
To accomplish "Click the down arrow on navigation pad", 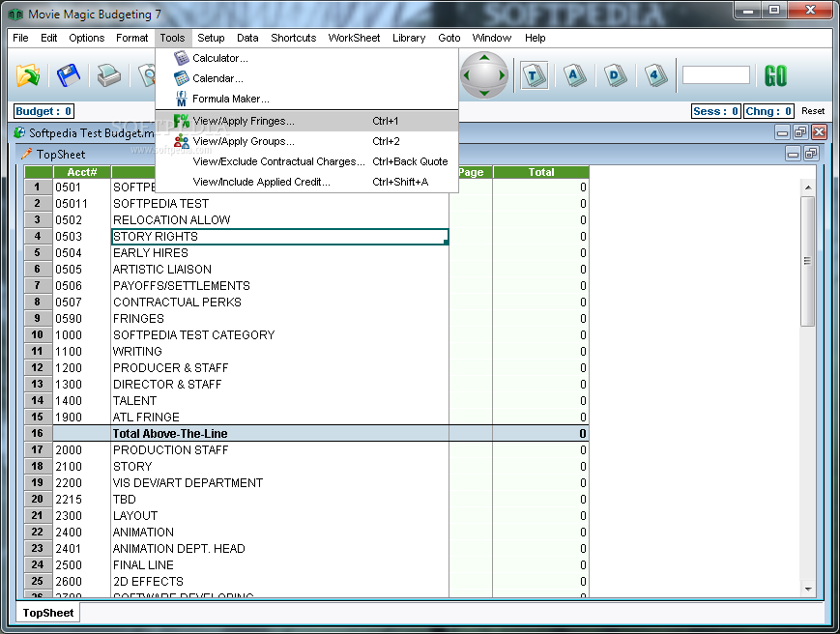I will (x=484, y=93).
